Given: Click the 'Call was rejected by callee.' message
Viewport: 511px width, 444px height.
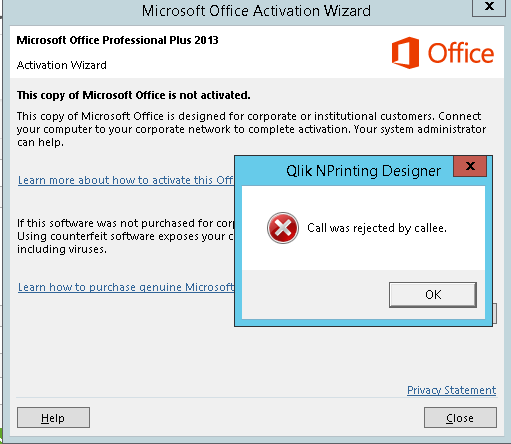Looking at the screenshot, I should pyautogui.click(x=377, y=228).
